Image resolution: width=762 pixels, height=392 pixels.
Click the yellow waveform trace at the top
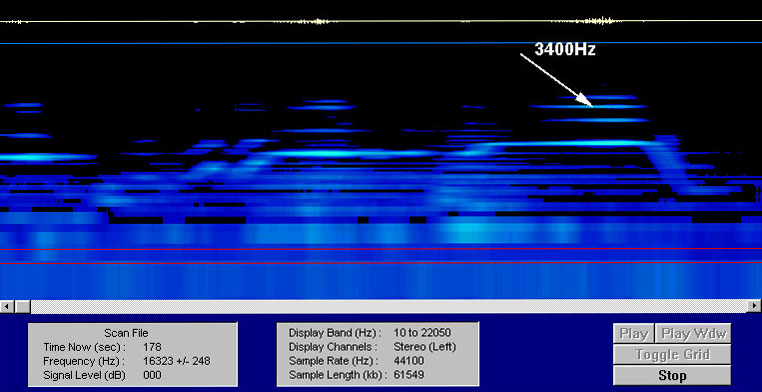tap(381, 21)
